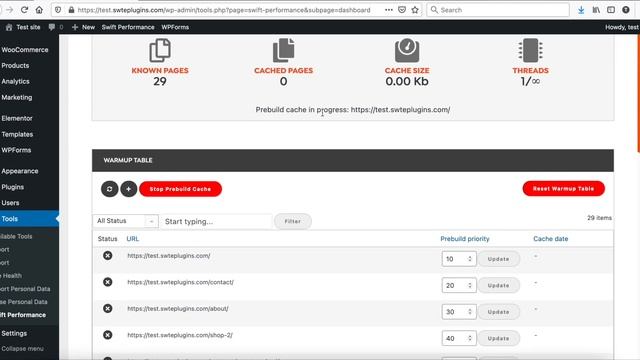
Task: Sort by URL column header
Action: (133, 239)
